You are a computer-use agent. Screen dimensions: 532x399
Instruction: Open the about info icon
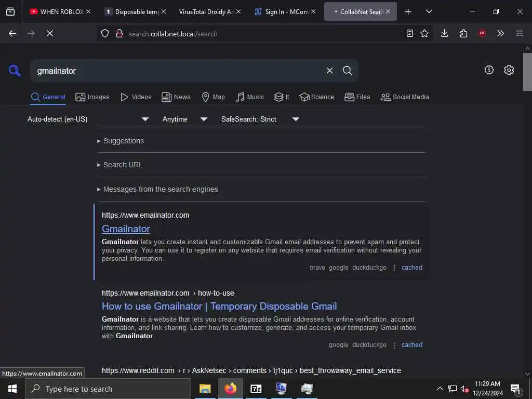(489, 70)
